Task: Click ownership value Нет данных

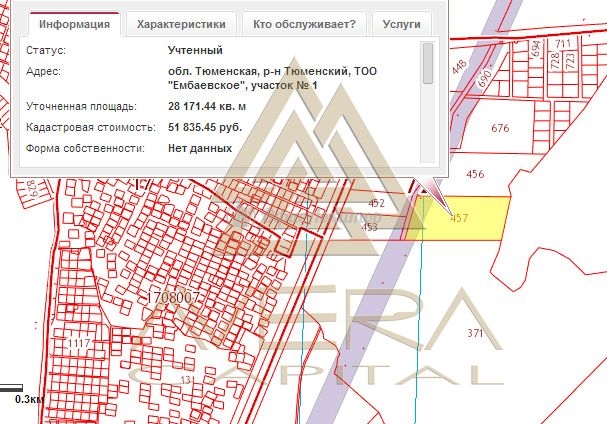Action: coord(200,148)
